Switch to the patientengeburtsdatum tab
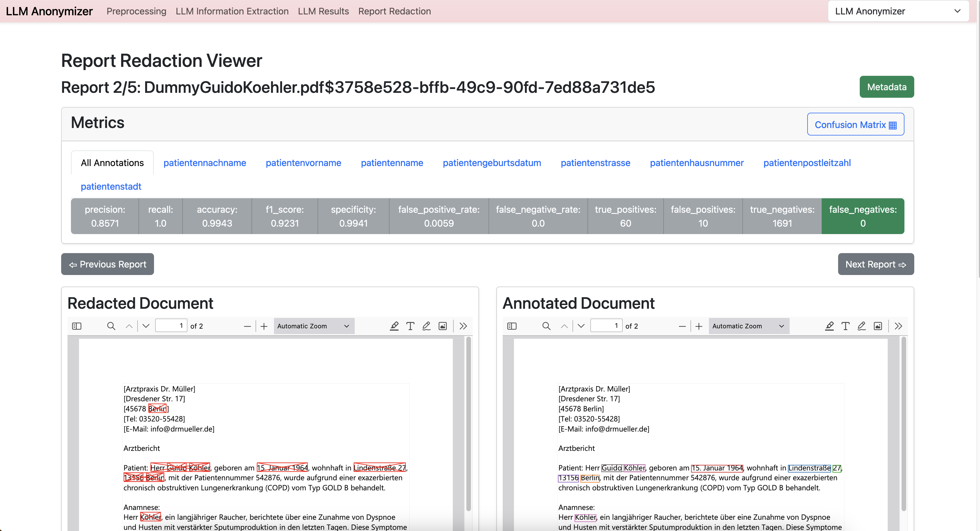Viewport: 980px width, 531px height. coord(491,163)
